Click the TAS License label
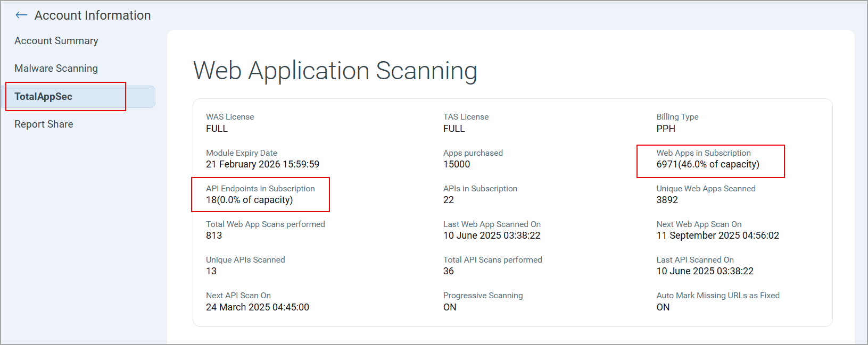Screen dimensions: 868x345 click(x=466, y=117)
